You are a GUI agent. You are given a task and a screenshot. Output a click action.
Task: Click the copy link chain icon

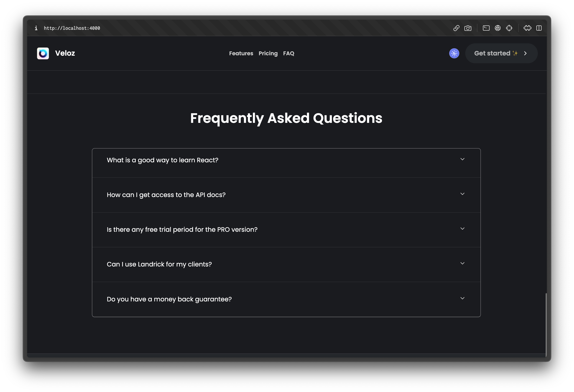456,28
